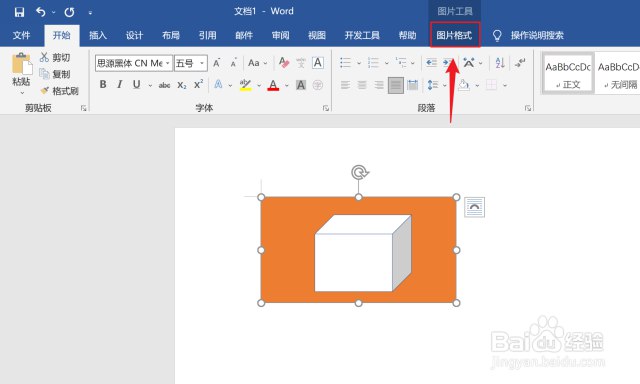Align text right
The image size is (640, 384).
pyautogui.click(x=379, y=85)
